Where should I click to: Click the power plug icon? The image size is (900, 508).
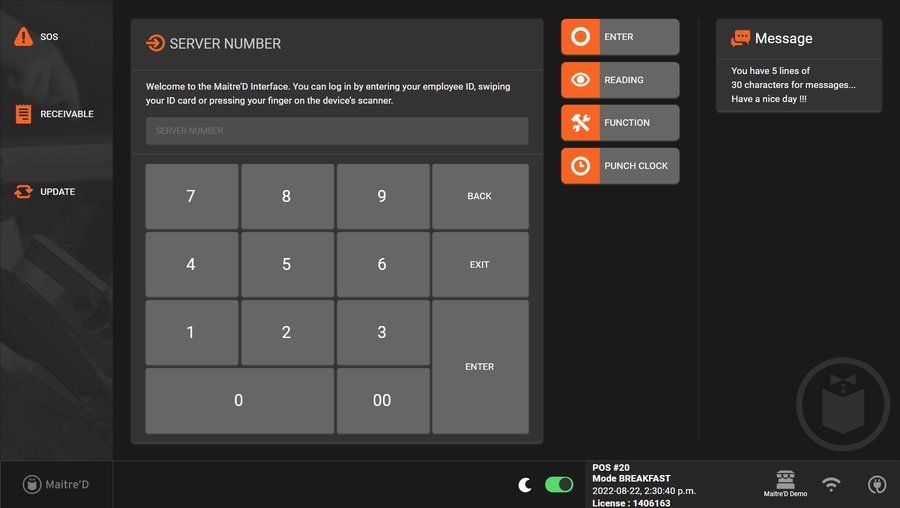tap(877, 485)
